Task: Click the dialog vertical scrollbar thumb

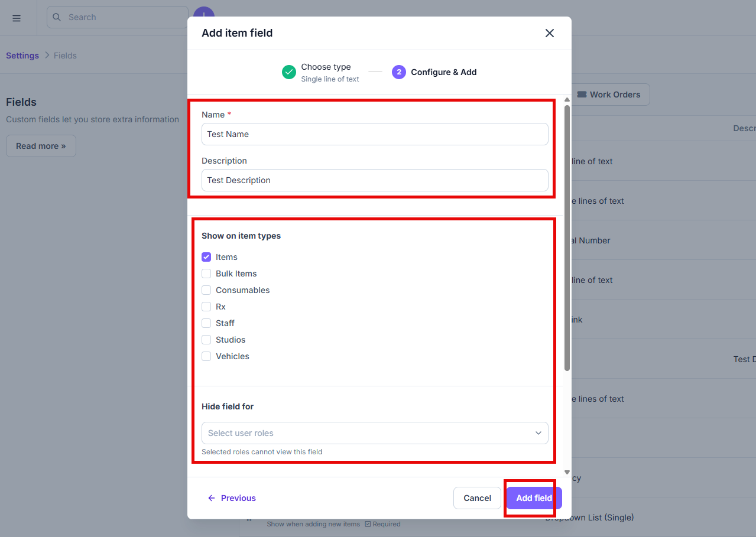Action: click(x=567, y=238)
